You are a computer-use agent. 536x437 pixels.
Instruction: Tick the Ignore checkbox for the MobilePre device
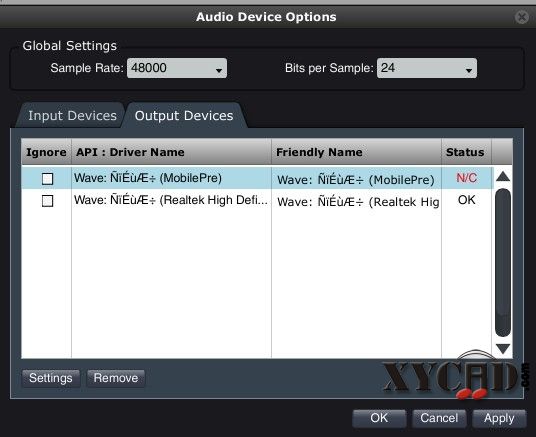pos(48,178)
